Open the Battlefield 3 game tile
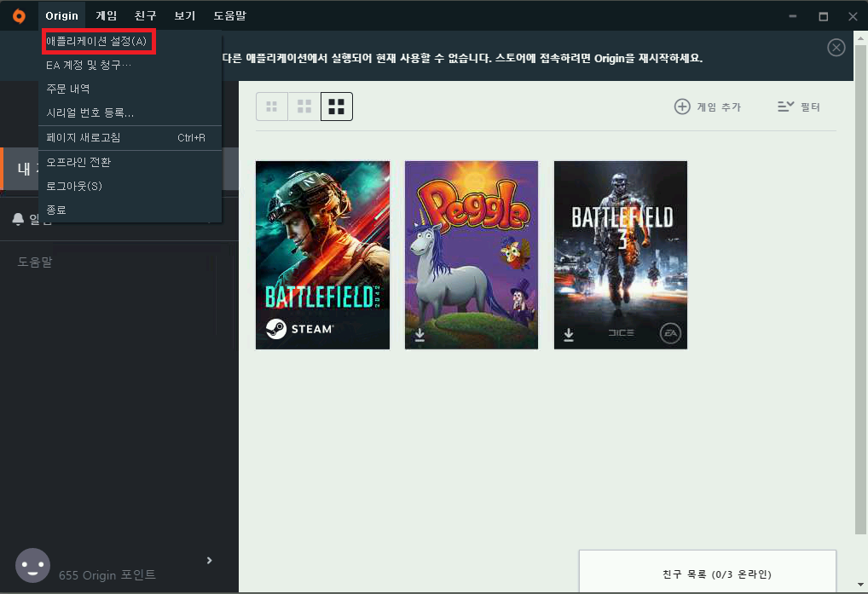Screen dimensions: 868x594 (621, 255)
